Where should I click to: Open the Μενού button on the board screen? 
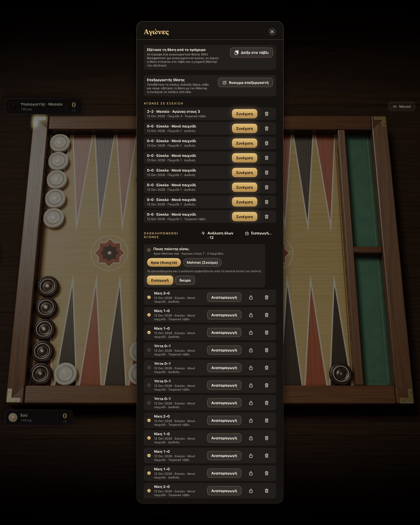(402, 106)
